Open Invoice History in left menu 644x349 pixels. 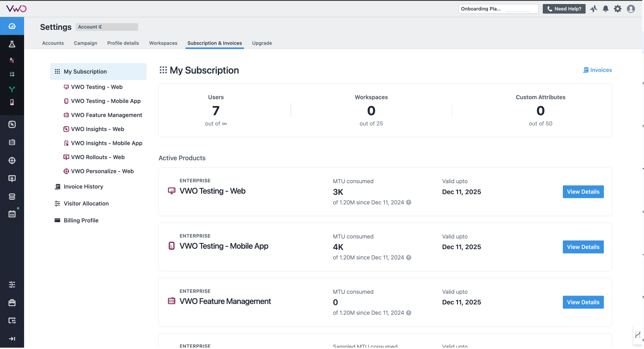point(79,187)
